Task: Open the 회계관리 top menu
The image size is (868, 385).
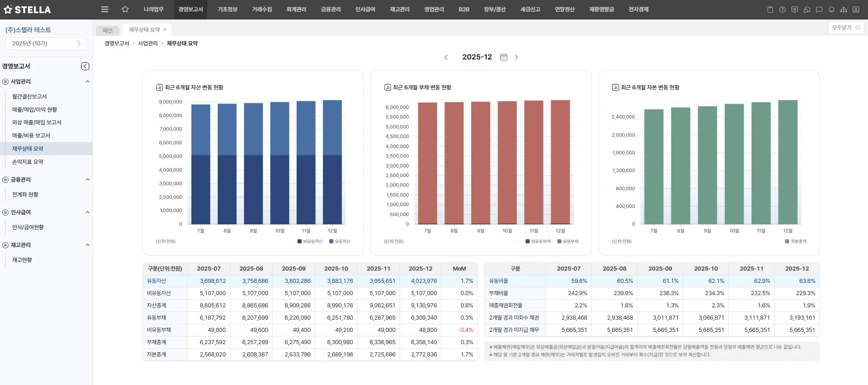Action: [x=296, y=10]
